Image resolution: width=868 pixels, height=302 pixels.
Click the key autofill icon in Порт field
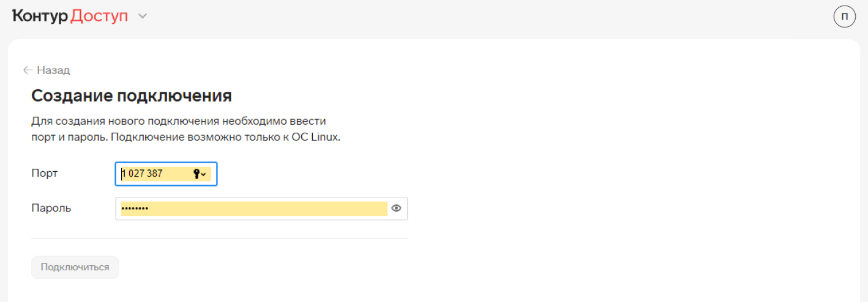click(197, 174)
